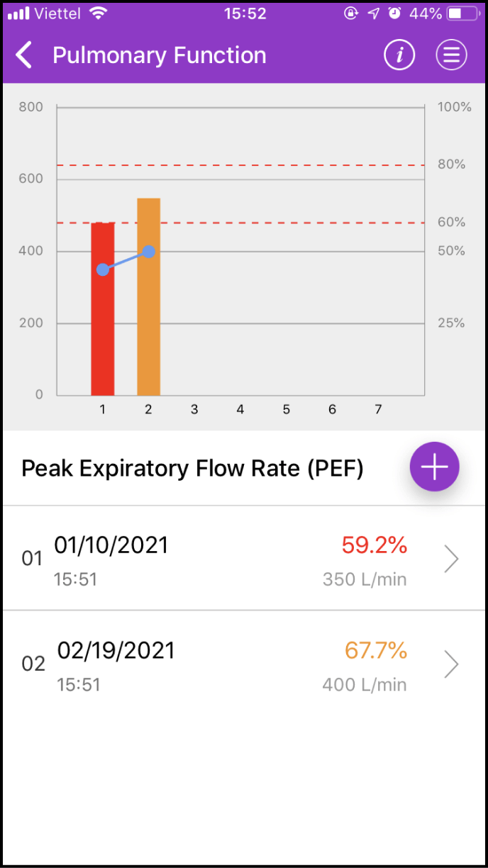
Task: Tap the second blue data point
Action: [149, 251]
